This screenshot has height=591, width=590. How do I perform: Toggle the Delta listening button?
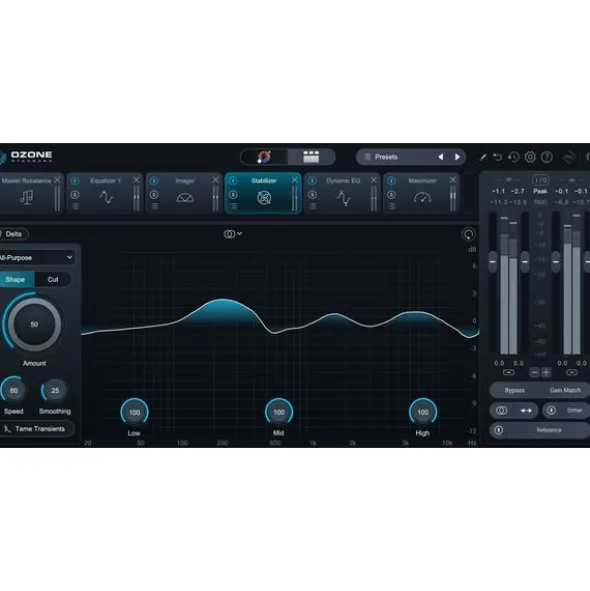(14, 234)
